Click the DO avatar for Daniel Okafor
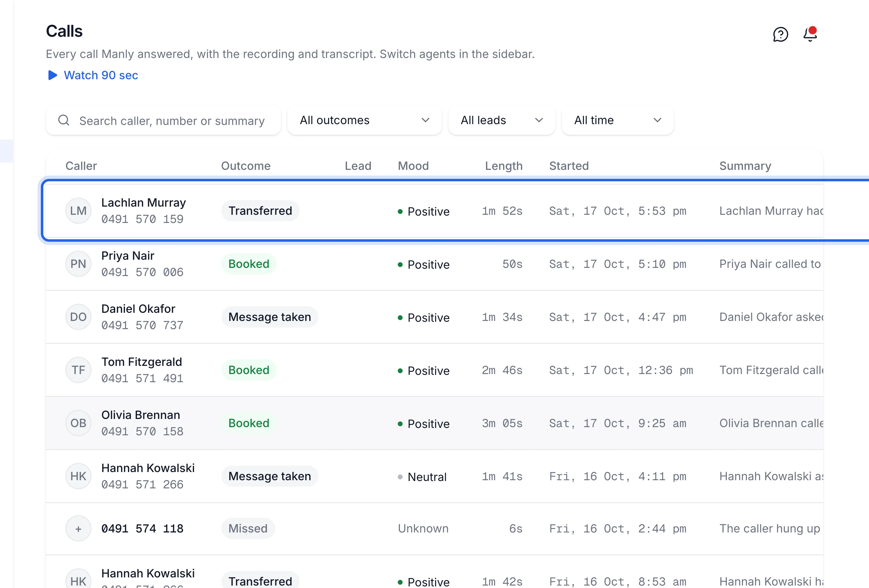The width and height of the screenshot is (869, 588). (x=78, y=317)
